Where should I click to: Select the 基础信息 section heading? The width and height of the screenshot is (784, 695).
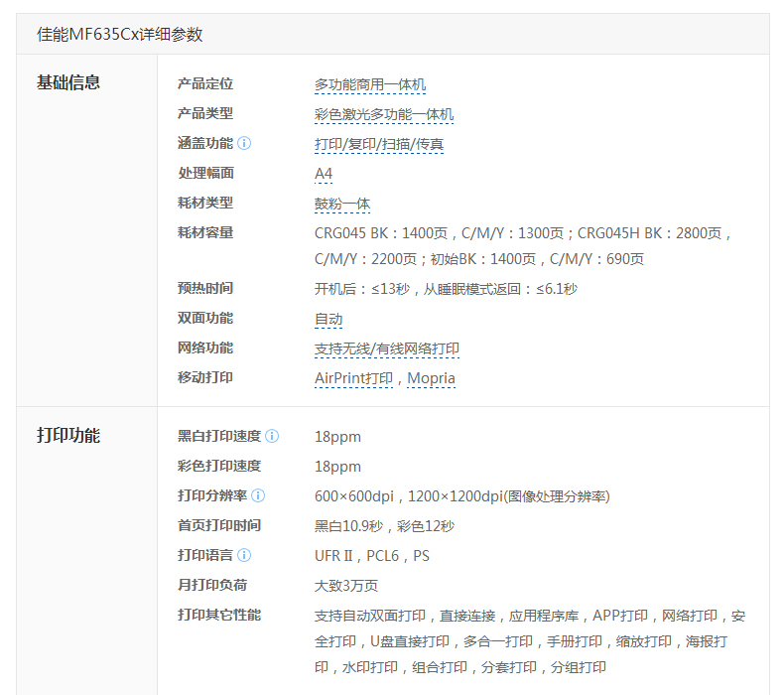click(x=68, y=82)
